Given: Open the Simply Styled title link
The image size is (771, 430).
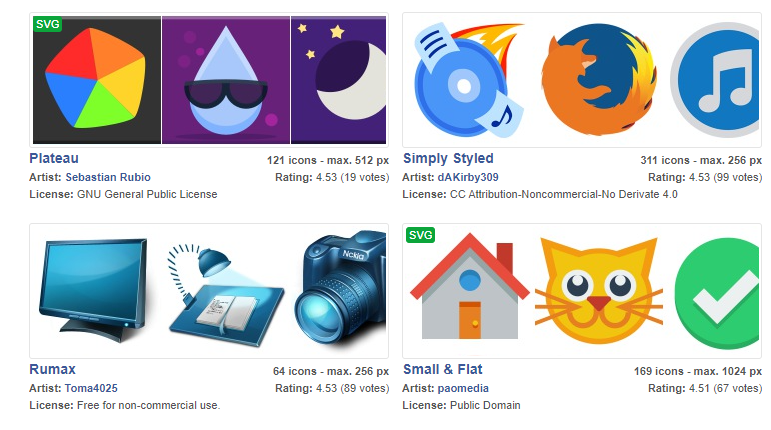Looking at the screenshot, I should pyautogui.click(x=448, y=158).
